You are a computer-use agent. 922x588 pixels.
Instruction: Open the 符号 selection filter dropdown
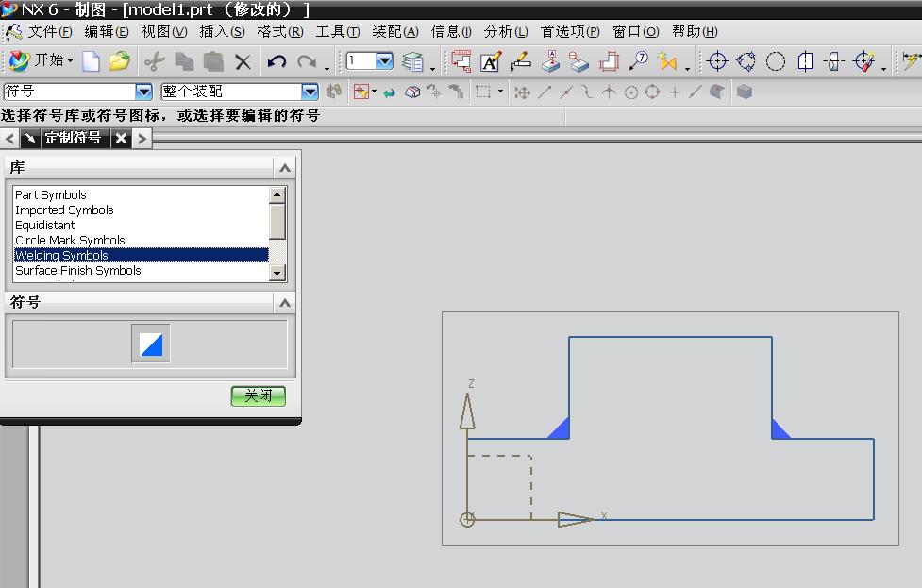(143, 92)
